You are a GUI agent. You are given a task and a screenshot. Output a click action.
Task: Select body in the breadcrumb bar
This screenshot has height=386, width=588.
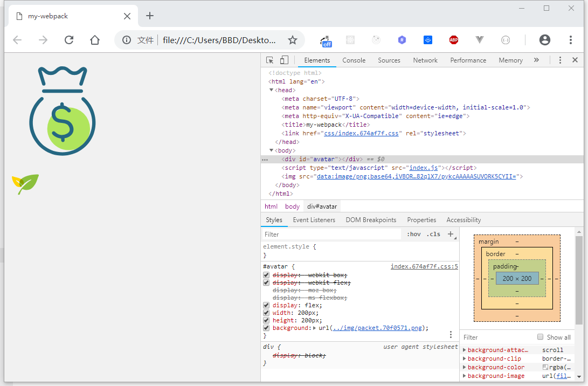(292, 206)
